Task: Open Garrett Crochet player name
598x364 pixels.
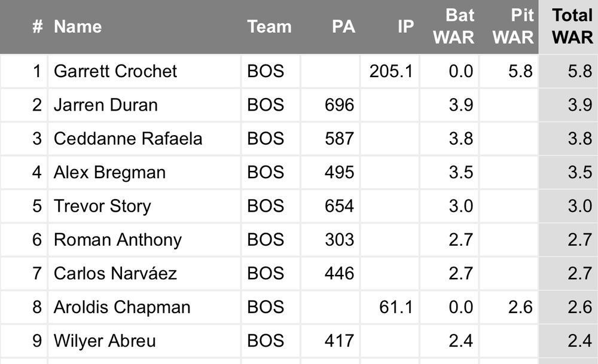Action: [115, 71]
